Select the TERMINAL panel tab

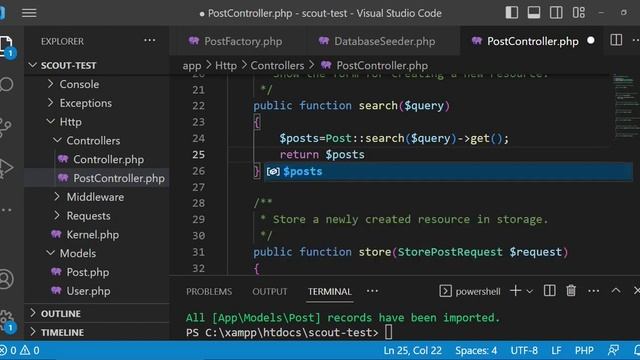tap(329, 291)
